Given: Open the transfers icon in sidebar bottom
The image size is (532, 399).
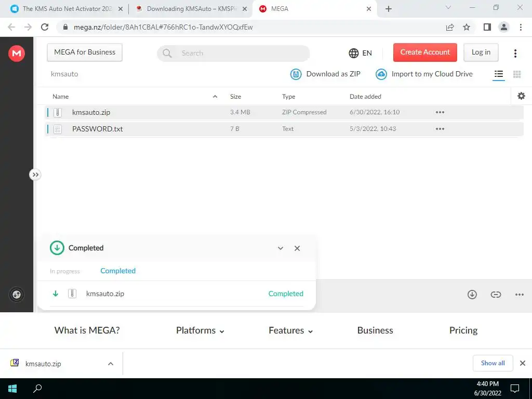Looking at the screenshot, I should [17, 295].
